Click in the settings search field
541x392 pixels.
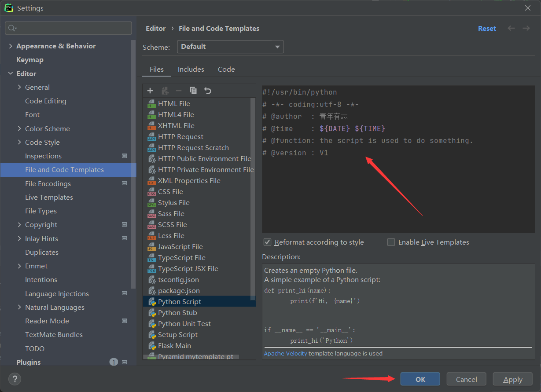(x=68, y=28)
